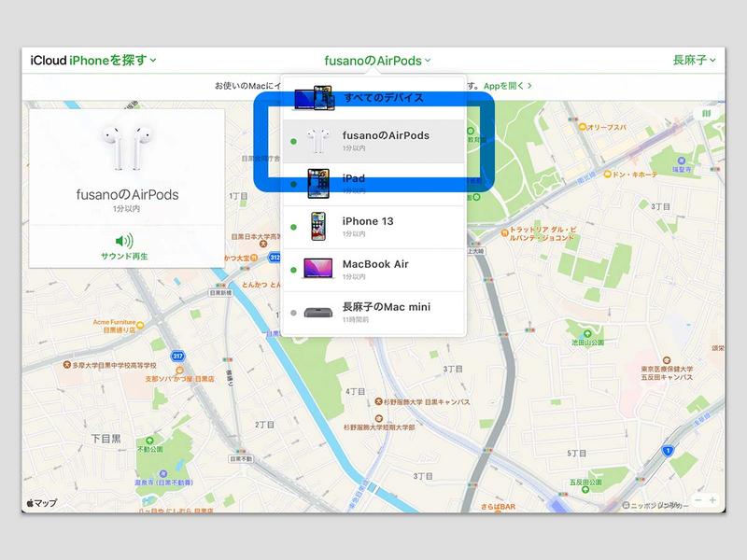Select MacBook Air in device list
The width and height of the screenshot is (747, 560).
click(374, 270)
